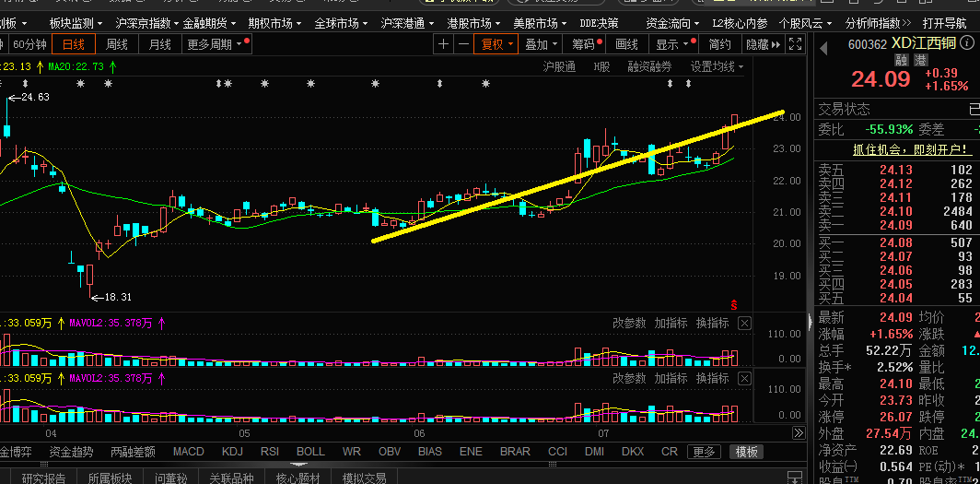Click 加指标 in second volume panel
The width and height of the screenshot is (980, 484).
pos(671,378)
